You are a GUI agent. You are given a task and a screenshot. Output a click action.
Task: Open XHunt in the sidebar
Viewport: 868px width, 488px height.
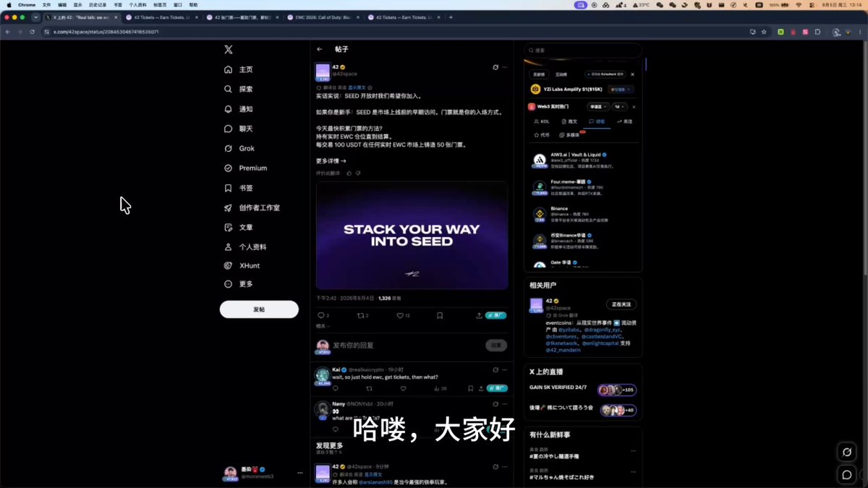click(242, 265)
